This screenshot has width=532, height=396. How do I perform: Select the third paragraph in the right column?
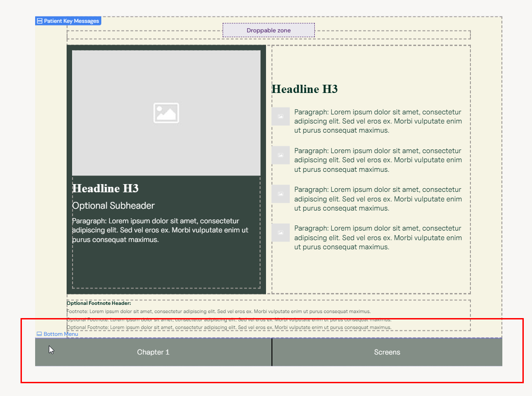(x=378, y=199)
